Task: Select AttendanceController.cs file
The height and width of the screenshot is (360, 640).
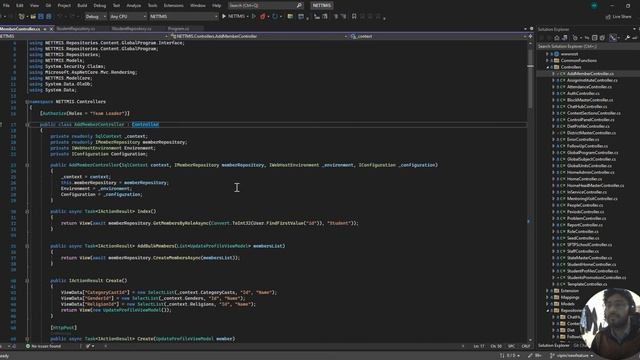Action: click(x=589, y=87)
